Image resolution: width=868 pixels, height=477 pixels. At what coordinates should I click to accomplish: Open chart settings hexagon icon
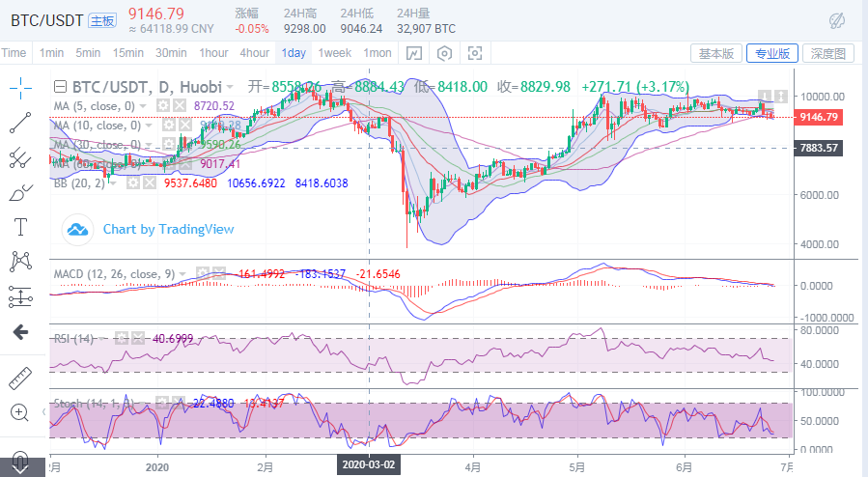click(x=444, y=53)
